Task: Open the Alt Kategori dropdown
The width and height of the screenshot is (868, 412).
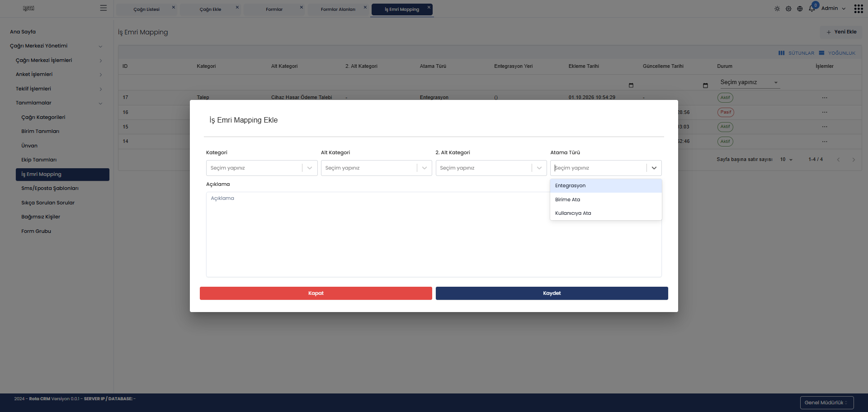Action: 377,168
